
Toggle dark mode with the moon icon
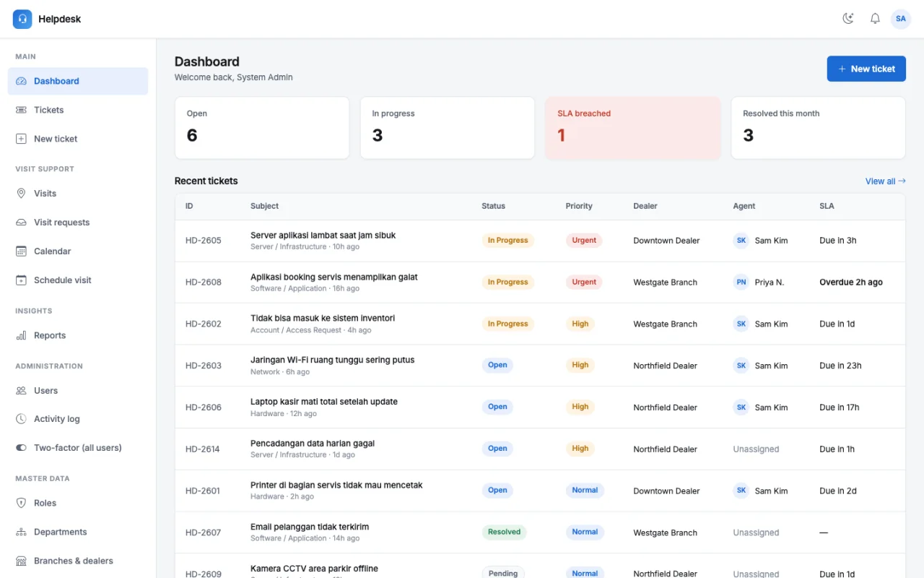point(848,19)
